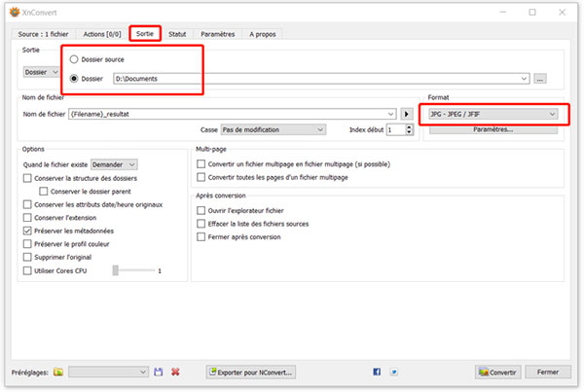Open the Twitter share icon
Viewport: 584px width, 392px height.
coord(393,372)
